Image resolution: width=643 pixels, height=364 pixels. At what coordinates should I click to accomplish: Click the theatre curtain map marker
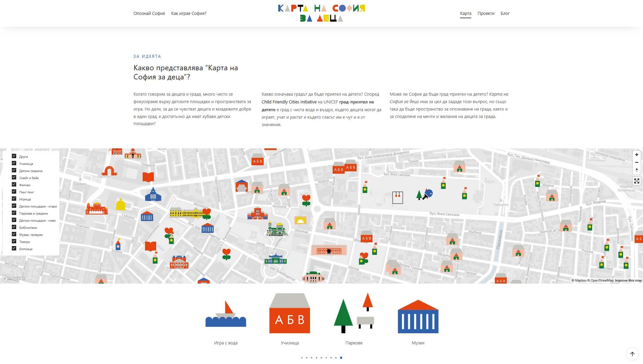[241, 186]
